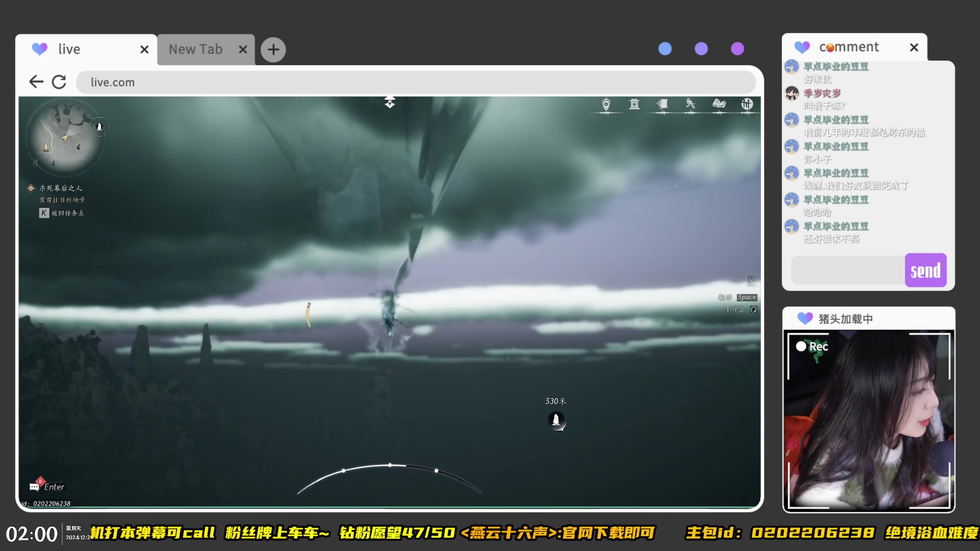Click the Rec indicator on webcam

(812, 346)
